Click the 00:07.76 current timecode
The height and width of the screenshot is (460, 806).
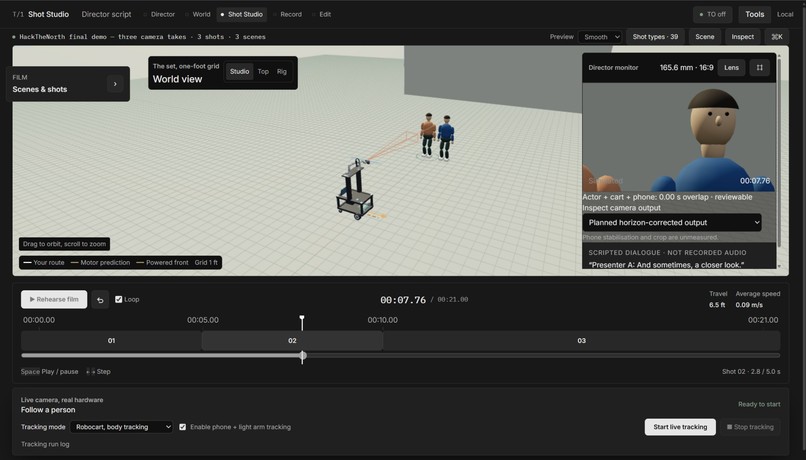point(403,300)
